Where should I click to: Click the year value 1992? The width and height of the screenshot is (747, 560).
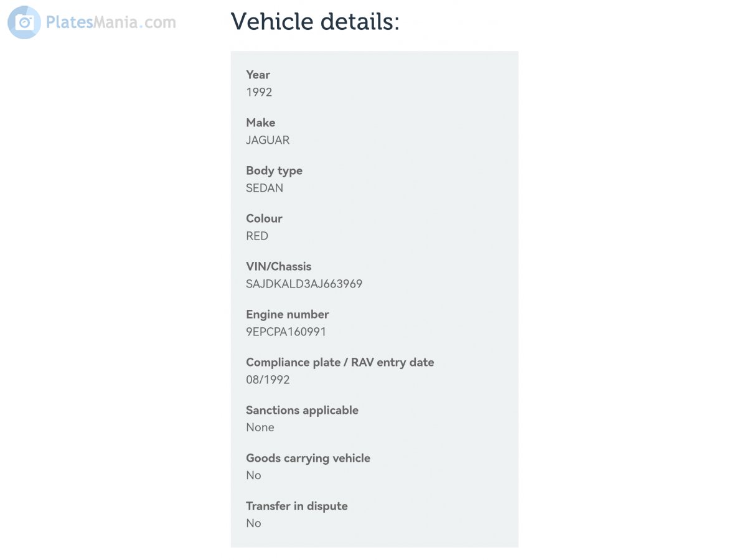[259, 92]
